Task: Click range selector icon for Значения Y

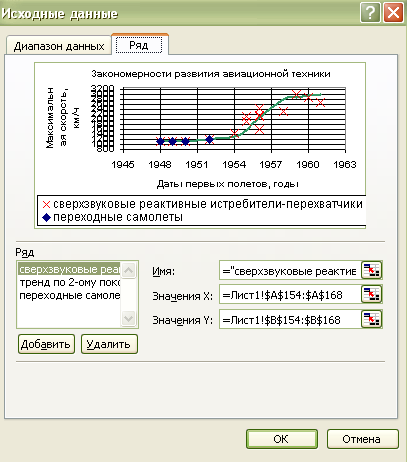Action: (371, 319)
